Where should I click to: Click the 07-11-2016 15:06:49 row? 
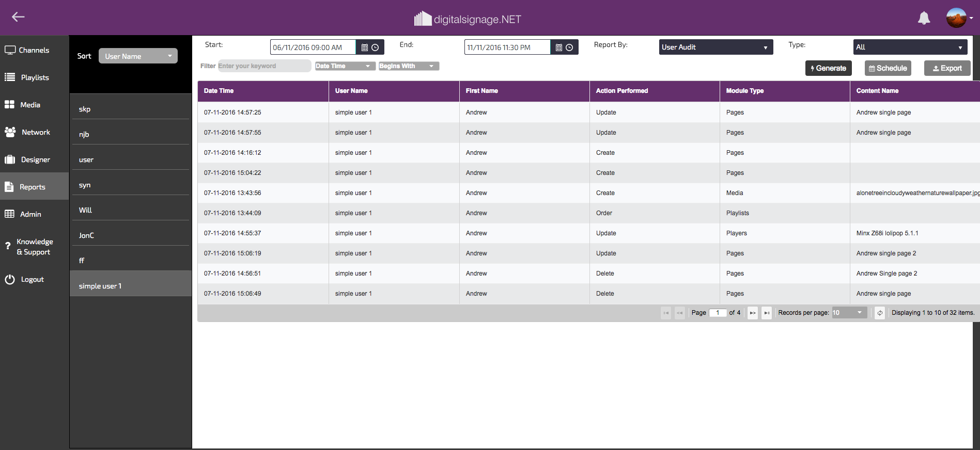coord(588,294)
